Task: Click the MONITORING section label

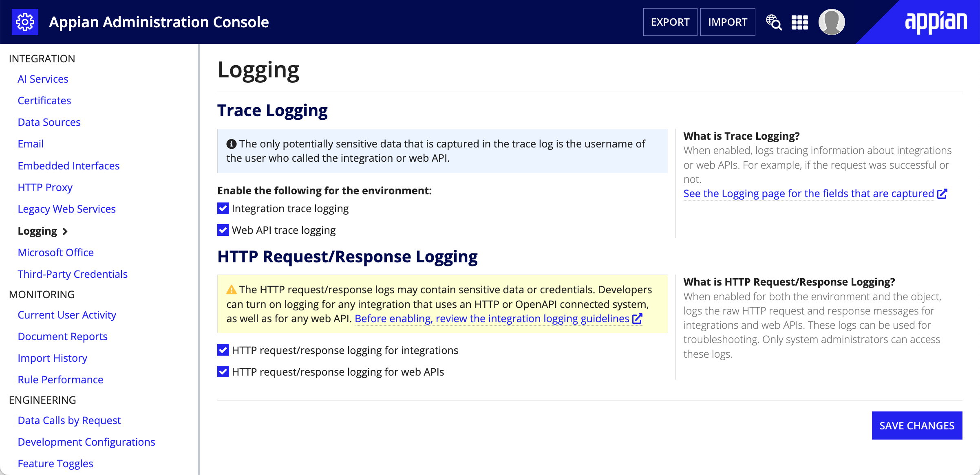Action: click(42, 295)
